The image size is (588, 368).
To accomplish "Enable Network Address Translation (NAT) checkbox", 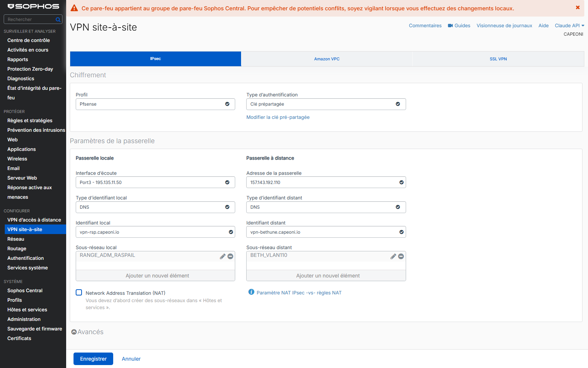I will coord(79,293).
